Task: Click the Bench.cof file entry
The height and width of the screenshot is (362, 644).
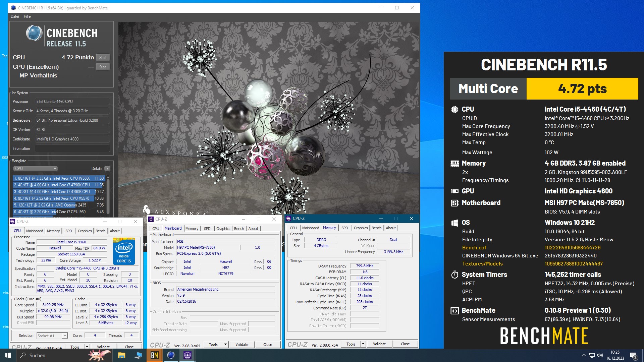Action: [474, 248]
